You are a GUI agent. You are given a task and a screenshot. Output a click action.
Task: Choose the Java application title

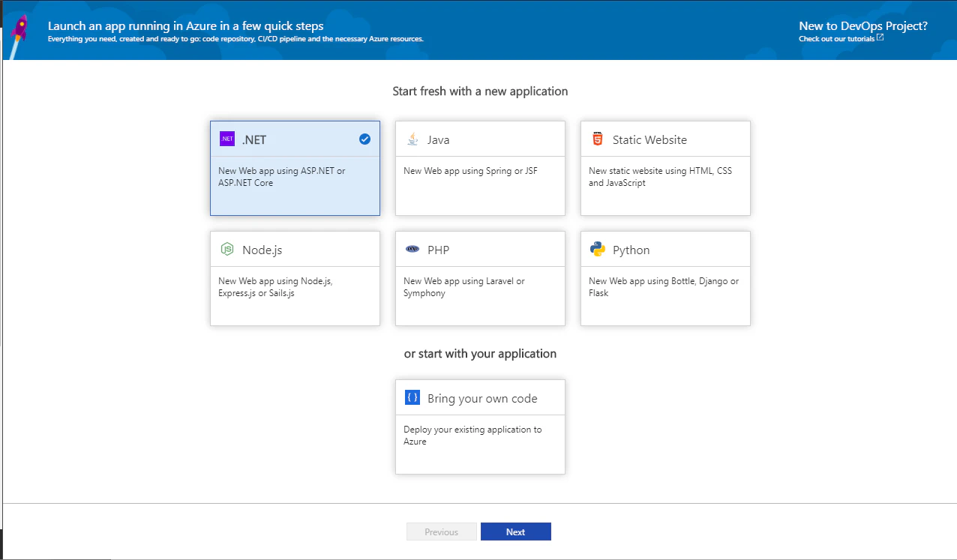point(438,140)
